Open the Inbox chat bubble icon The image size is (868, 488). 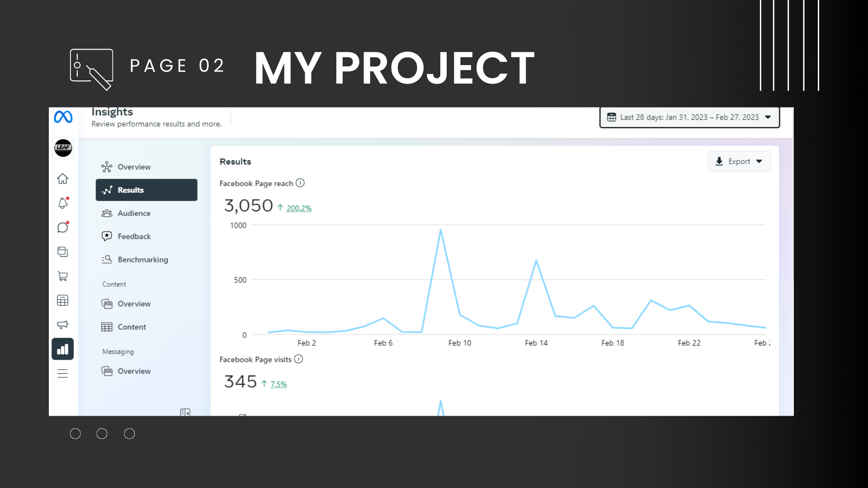point(63,227)
